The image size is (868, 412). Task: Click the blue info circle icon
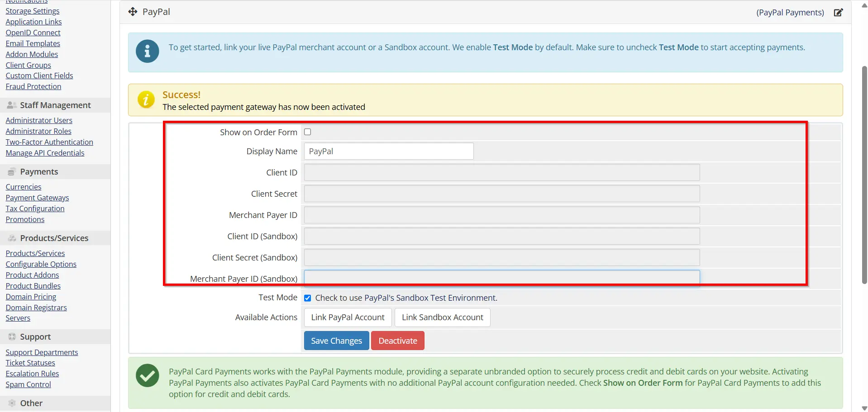(147, 51)
